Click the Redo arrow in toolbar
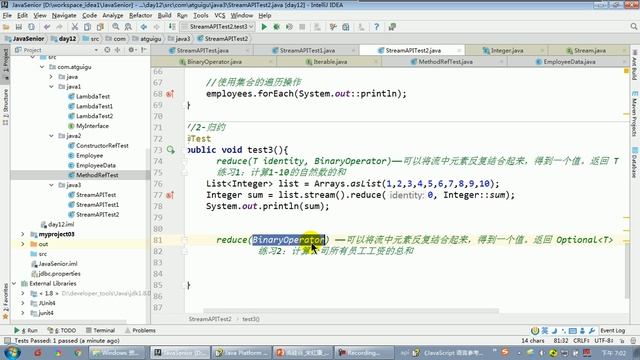Image resolution: width=640 pixels, height=360 pixels. pos(60,27)
